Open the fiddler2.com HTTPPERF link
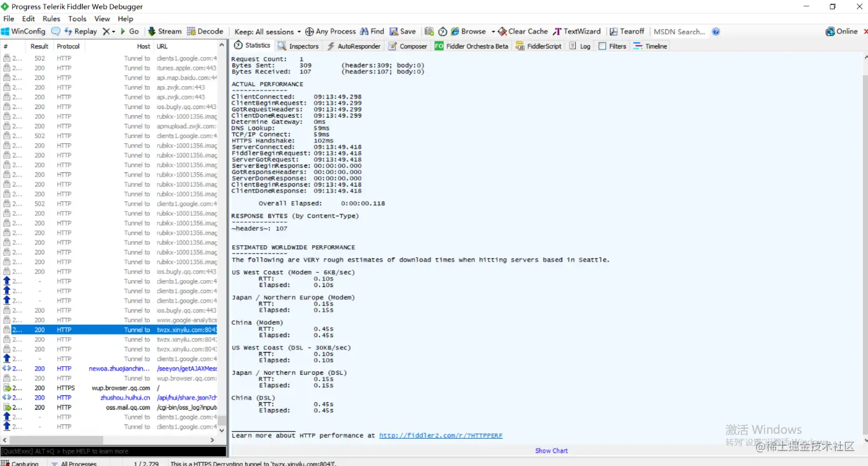 (441, 436)
